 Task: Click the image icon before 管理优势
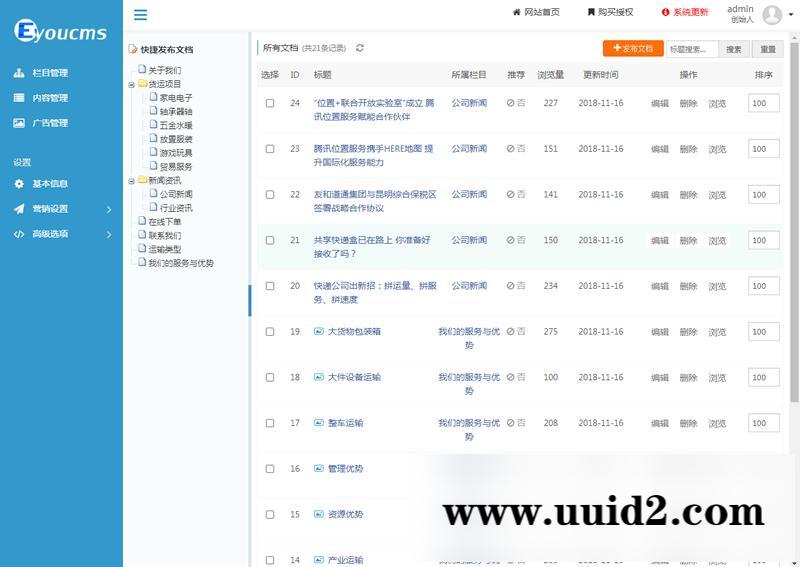point(319,469)
